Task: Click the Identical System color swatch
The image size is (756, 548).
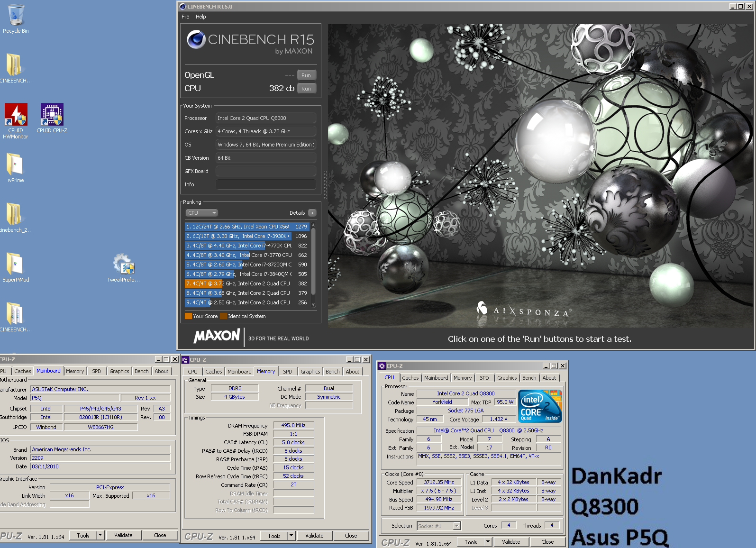Action: [223, 316]
